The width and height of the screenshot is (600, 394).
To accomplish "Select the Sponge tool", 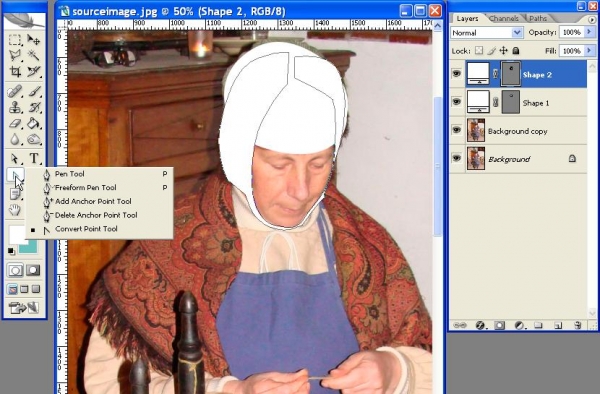I will click(34, 140).
